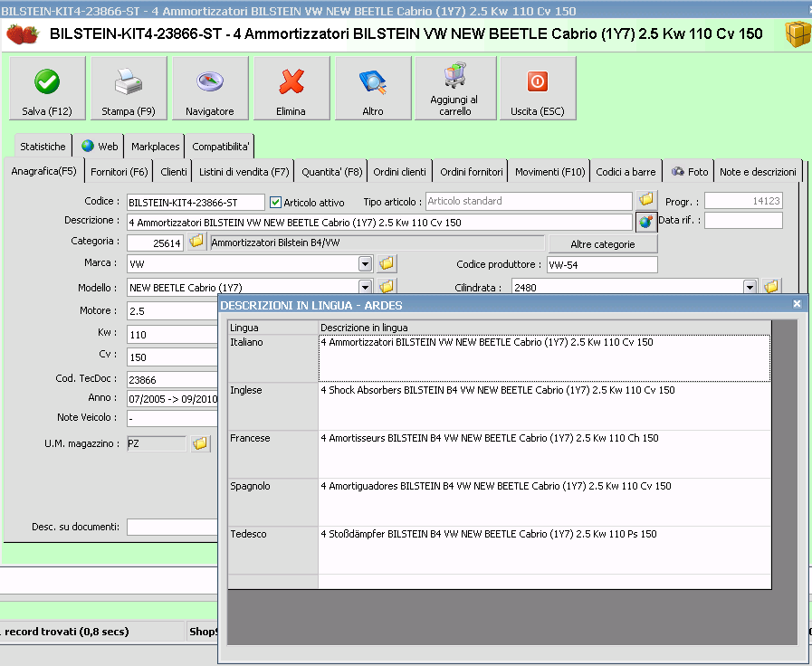Click the Kw field with 110
812x666 pixels.
click(x=172, y=334)
